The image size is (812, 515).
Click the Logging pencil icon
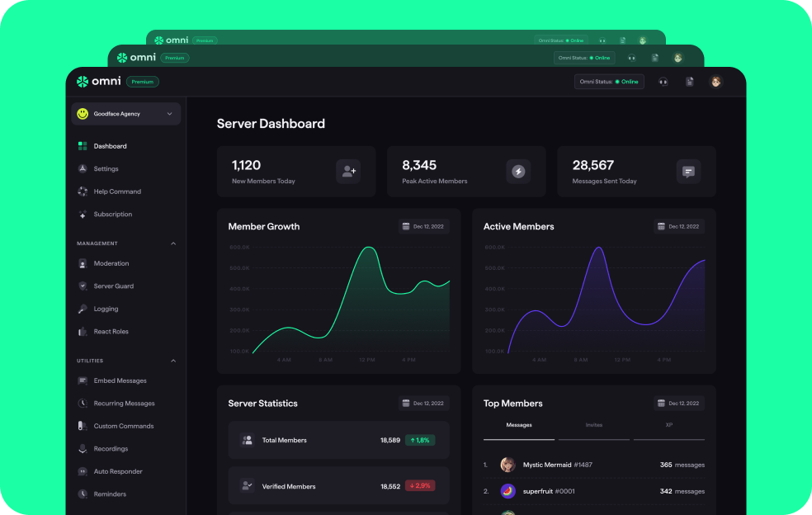(x=83, y=309)
